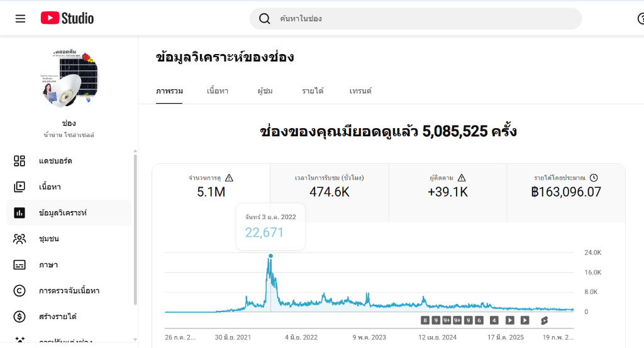Select the เวลาในการรับชม 474.6K metric card
The height and width of the screenshot is (348, 644).
[330, 193]
